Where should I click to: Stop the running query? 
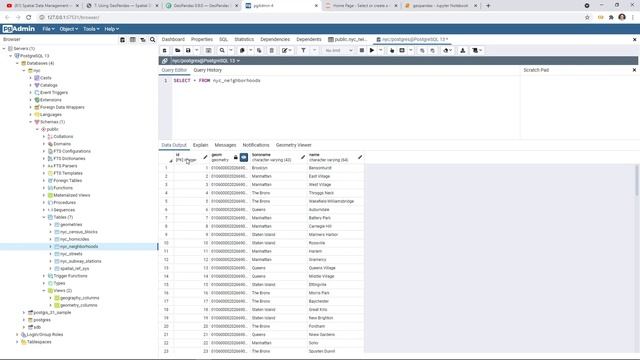click(x=362, y=51)
